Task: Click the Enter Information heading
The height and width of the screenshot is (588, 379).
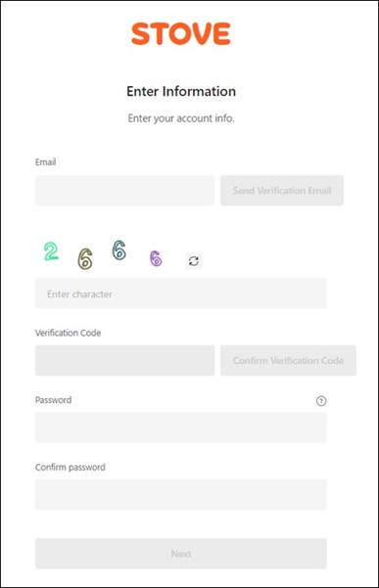Action: 181,91
